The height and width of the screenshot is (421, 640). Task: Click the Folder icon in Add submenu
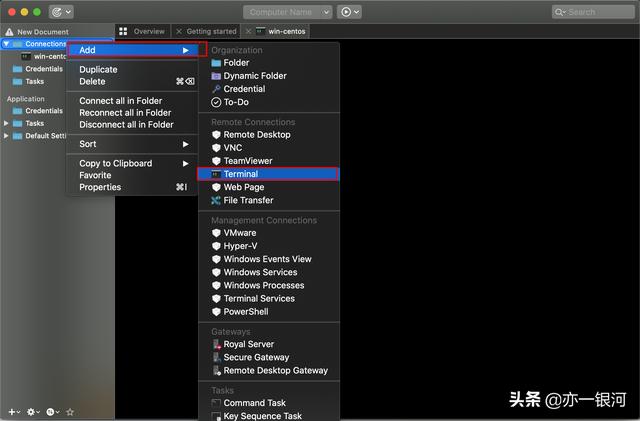(x=216, y=63)
